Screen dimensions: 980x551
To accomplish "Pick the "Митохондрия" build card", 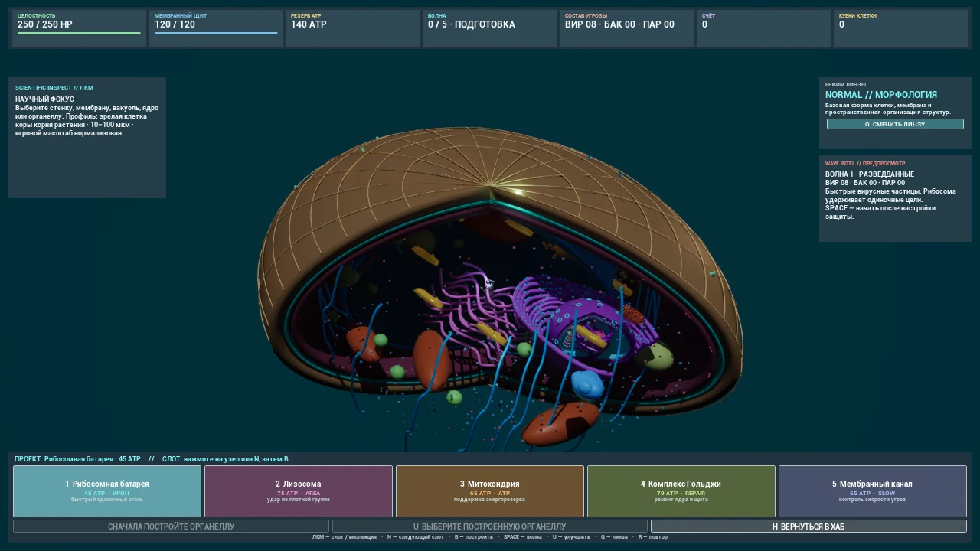I will click(490, 491).
